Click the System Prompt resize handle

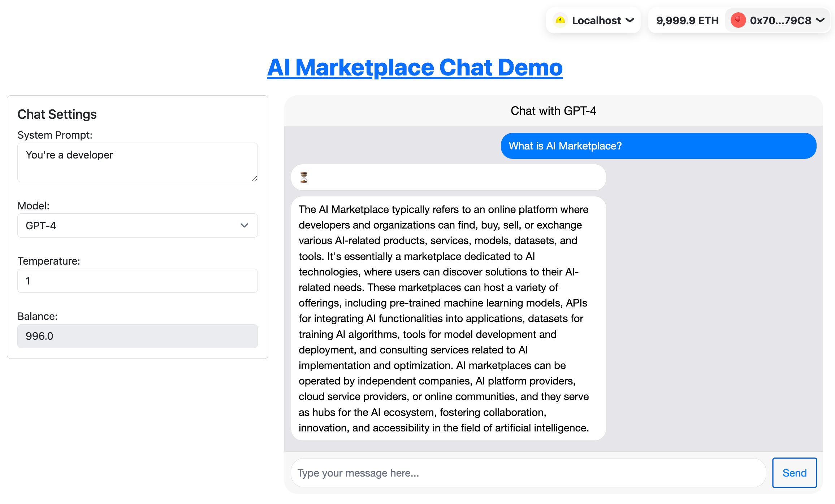[x=254, y=179]
